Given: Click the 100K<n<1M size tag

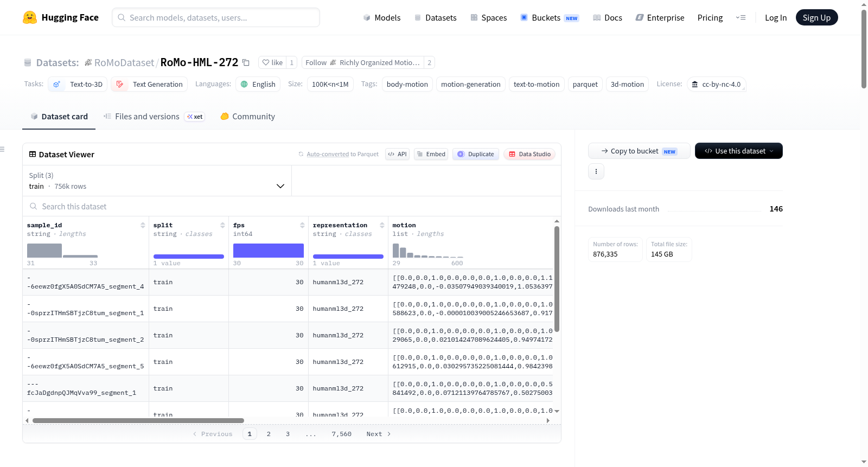Looking at the screenshot, I should pos(330,84).
